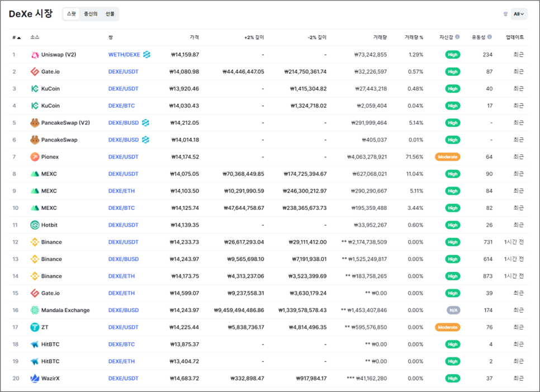Viewport: 540px width, 392px height.
Task: Click the info icon beside 유동성 header
Action: [490, 37]
